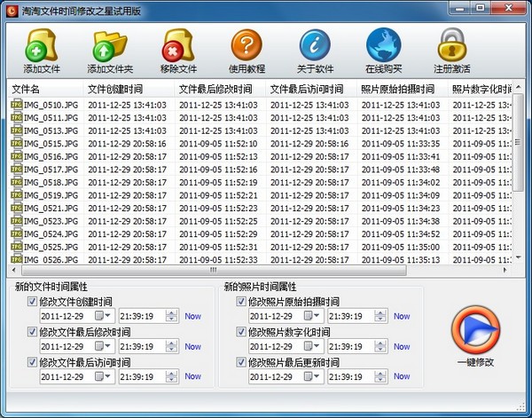
Task: Select the JPG icon of IMG_0510.JPG
Action: [17, 105]
